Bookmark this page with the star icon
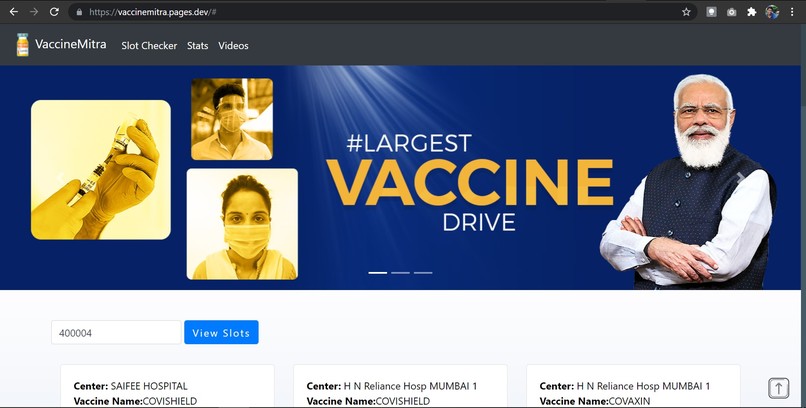 click(x=686, y=12)
